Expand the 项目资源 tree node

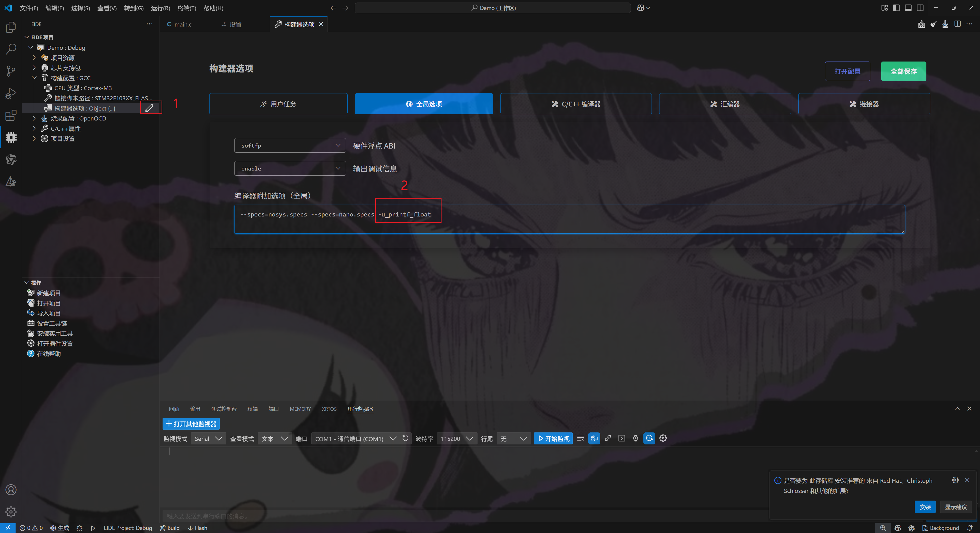[34, 57]
